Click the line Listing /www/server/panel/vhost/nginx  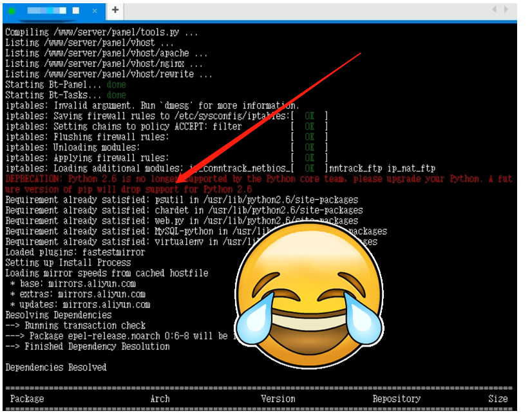pos(104,64)
